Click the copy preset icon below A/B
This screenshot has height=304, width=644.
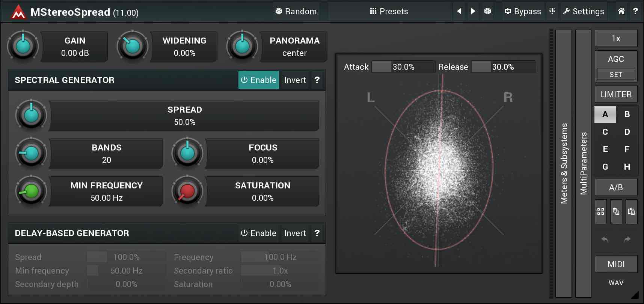[616, 212]
